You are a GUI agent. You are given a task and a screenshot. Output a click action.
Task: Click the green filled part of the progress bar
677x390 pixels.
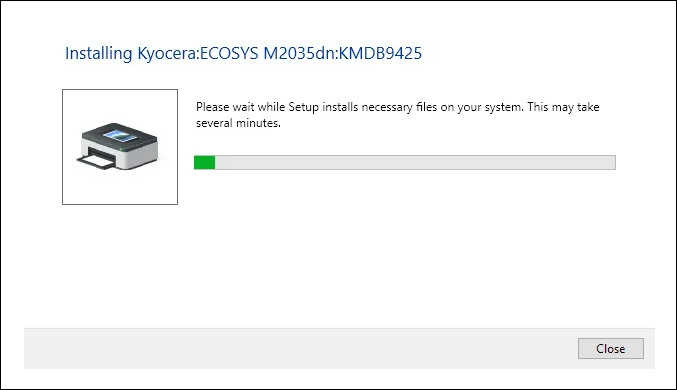(x=205, y=162)
